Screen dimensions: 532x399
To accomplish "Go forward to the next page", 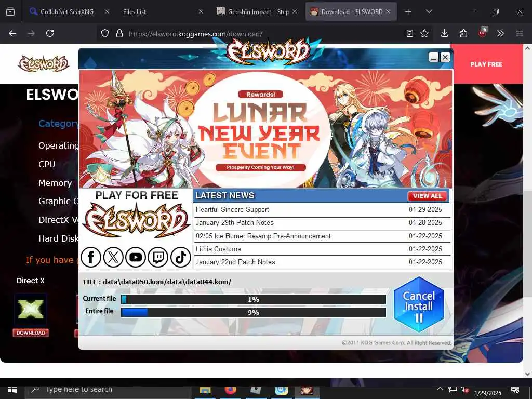I will [x=31, y=33].
